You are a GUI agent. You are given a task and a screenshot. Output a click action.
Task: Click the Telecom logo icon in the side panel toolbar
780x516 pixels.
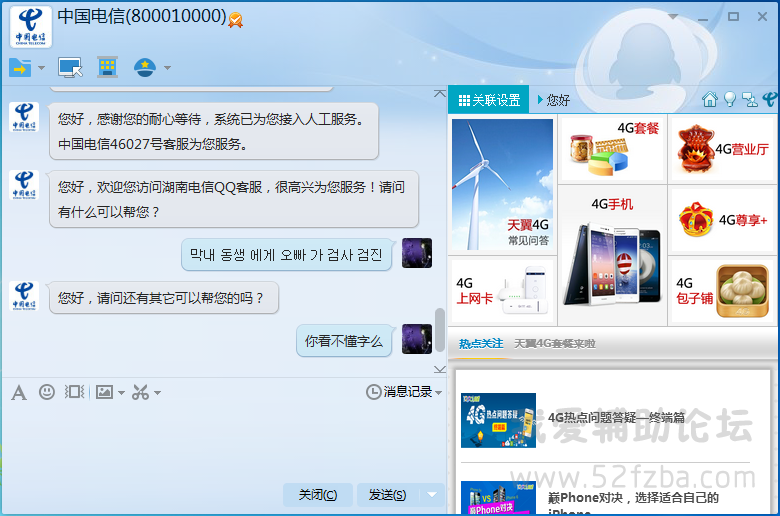click(770, 100)
